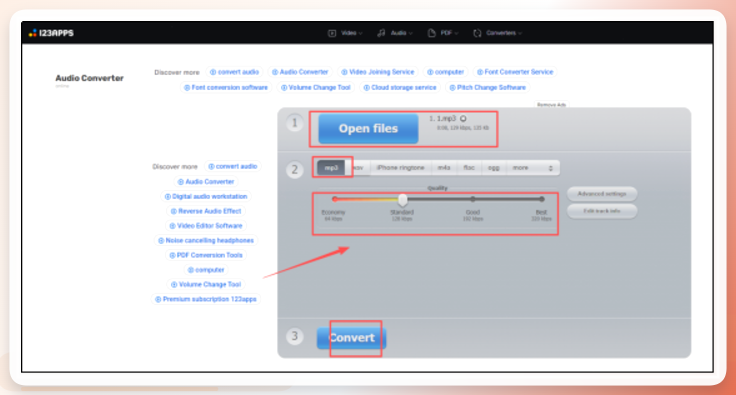The image size is (736, 395).
Task: Open the Converters menu in the top bar
Action: [x=498, y=33]
